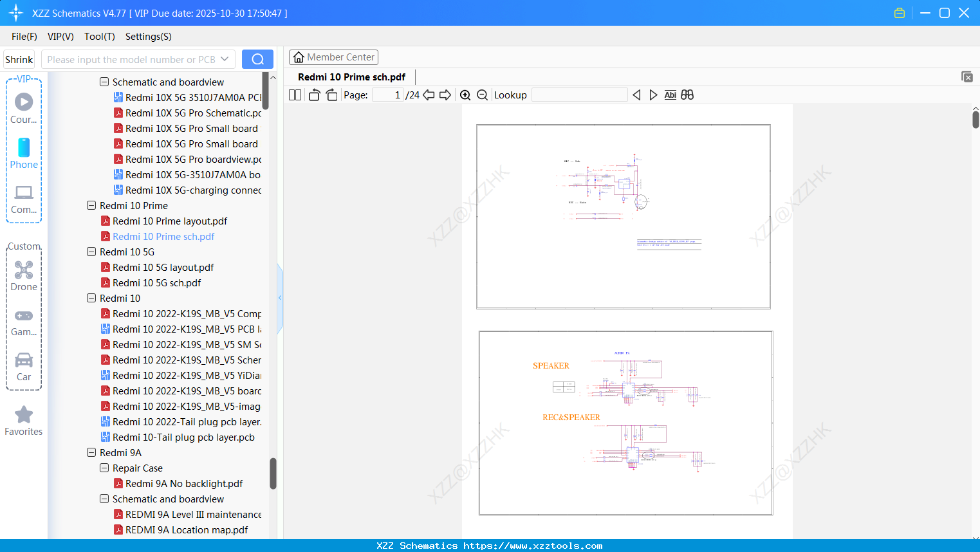The image size is (980, 552).
Task: Click the blue search button
Action: (x=257, y=59)
